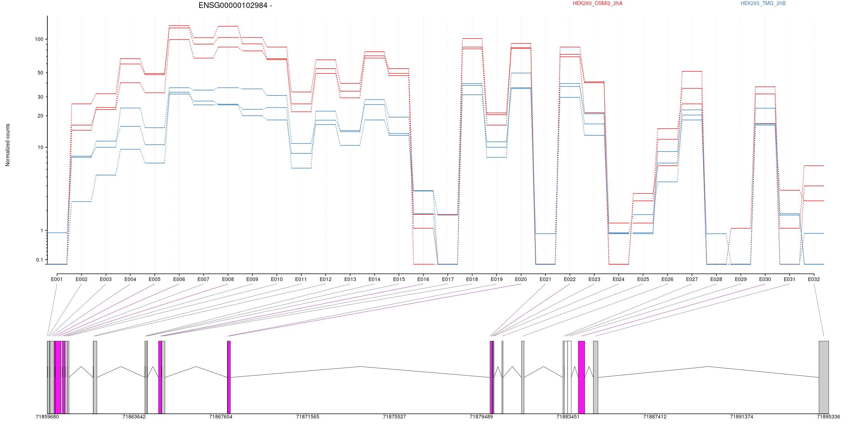Screen dimensions: 868x434
Task: Click exon label E026
Action: (667, 279)
